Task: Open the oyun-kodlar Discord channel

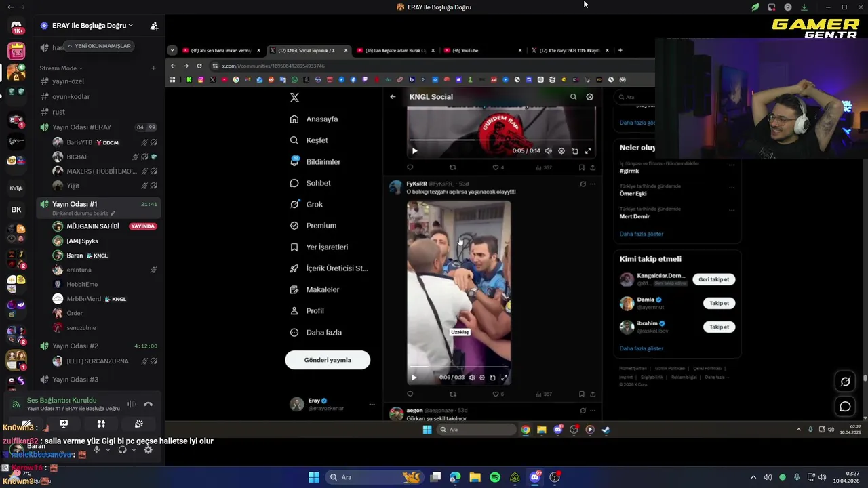Action: (71, 96)
